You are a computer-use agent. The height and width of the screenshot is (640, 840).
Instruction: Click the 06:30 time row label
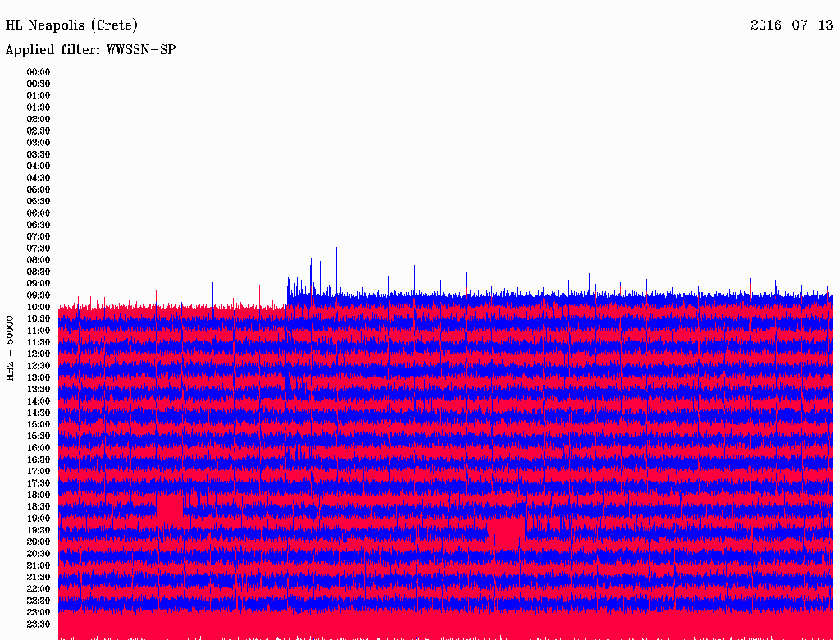(x=39, y=225)
